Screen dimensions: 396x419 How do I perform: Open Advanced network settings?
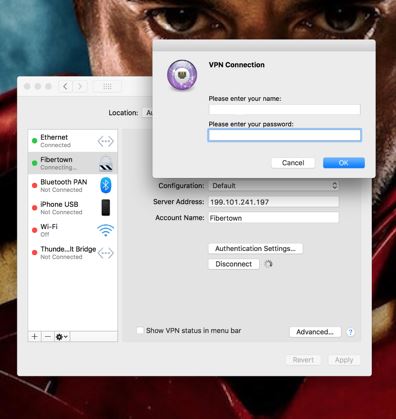(315, 332)
